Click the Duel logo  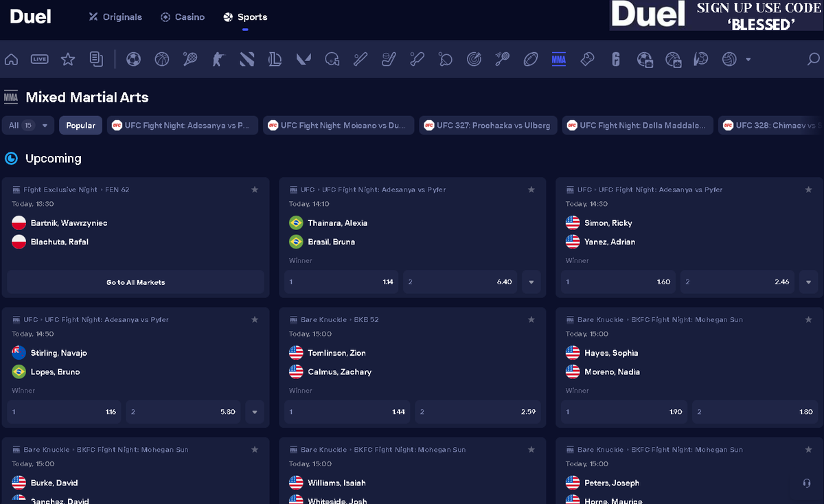[30, 17]
